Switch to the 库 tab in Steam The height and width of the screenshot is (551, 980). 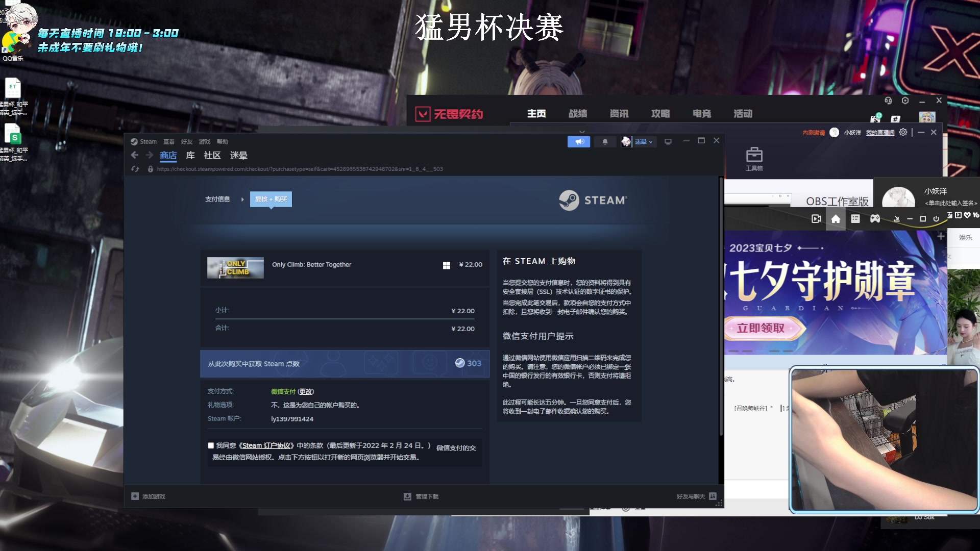[190, 155]
